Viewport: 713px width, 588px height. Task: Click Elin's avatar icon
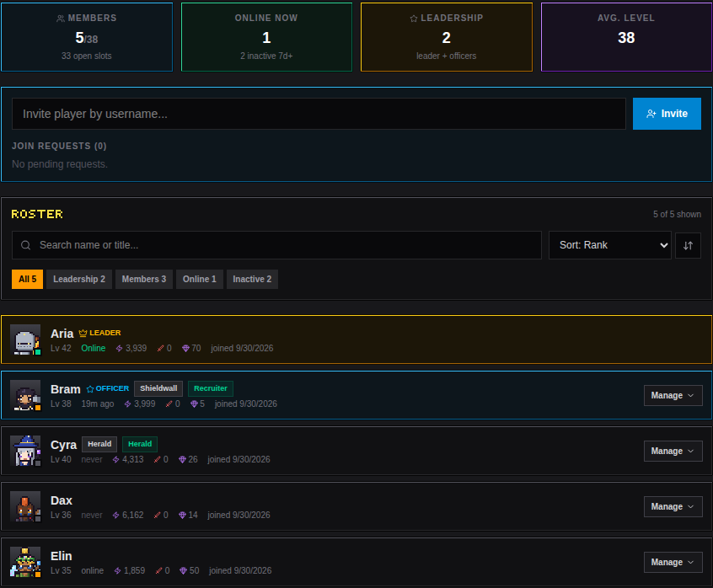coord(25,562)
